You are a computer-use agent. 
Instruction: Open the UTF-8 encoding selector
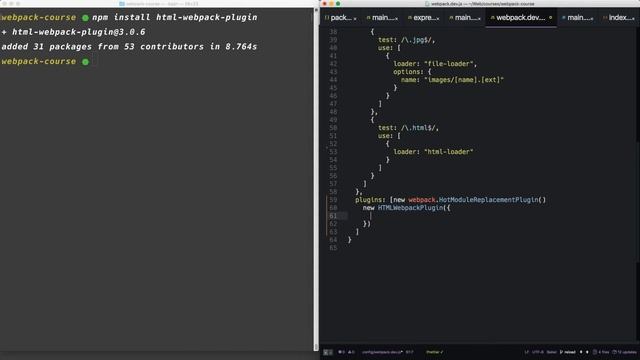coord(538,352)
